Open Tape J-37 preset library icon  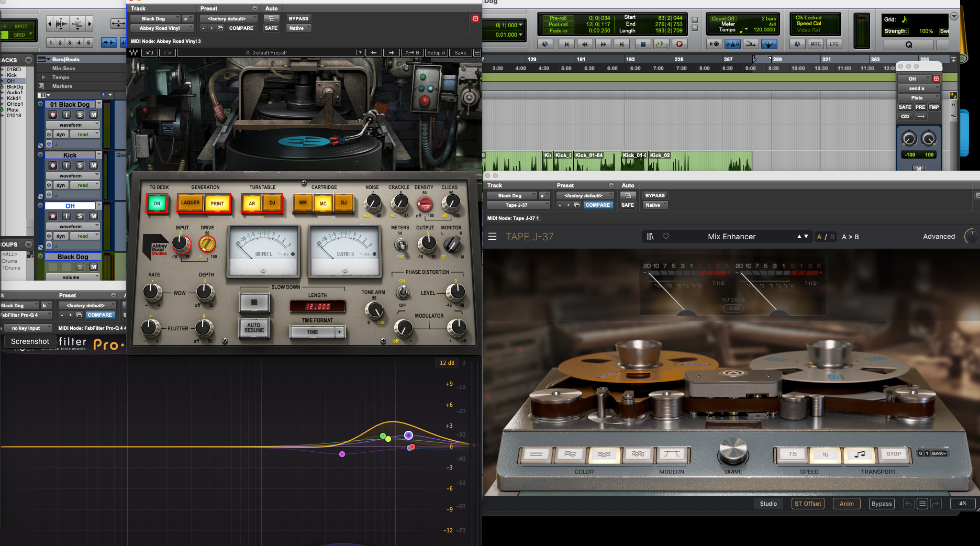[650, 237]
